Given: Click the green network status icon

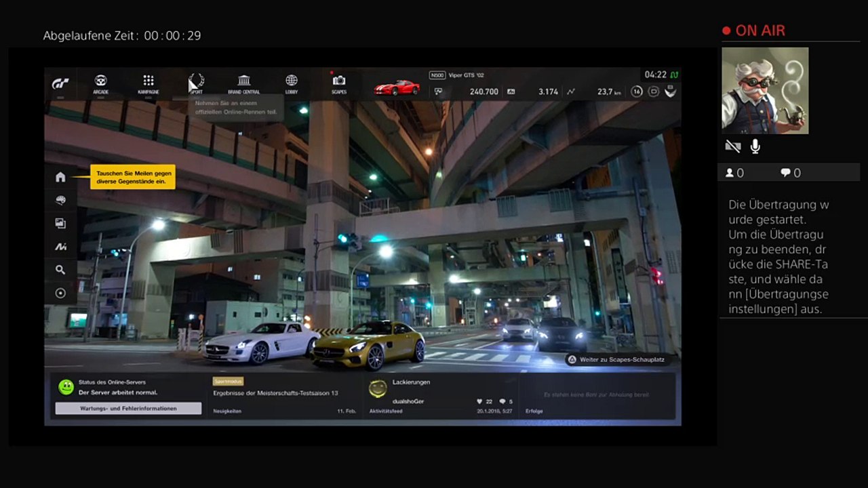Looking at the screenshot, I should click(674, 75).
